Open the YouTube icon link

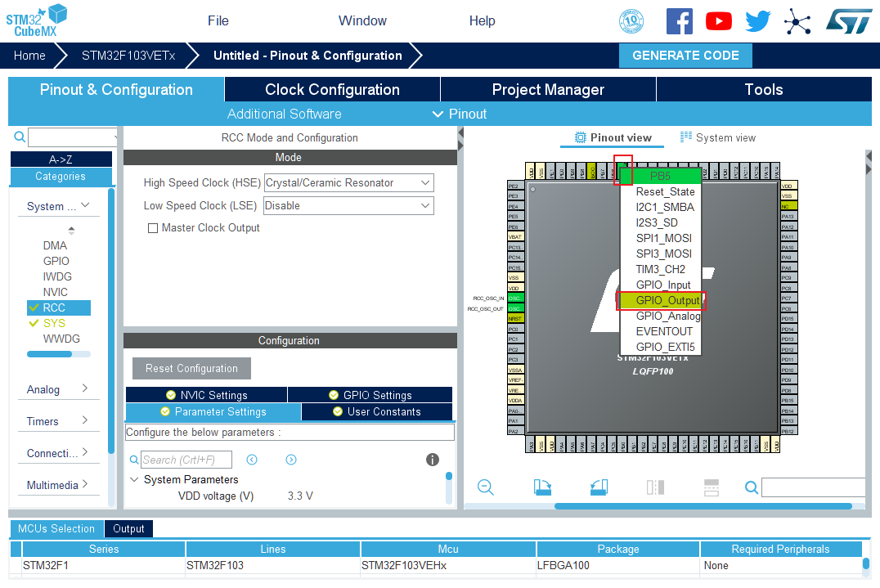718,21
